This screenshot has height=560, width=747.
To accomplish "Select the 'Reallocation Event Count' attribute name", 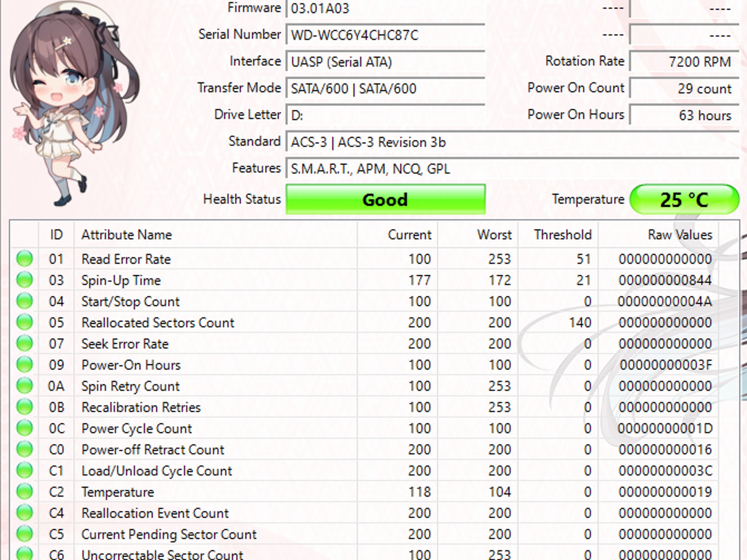I will click(x=155, y=513).
